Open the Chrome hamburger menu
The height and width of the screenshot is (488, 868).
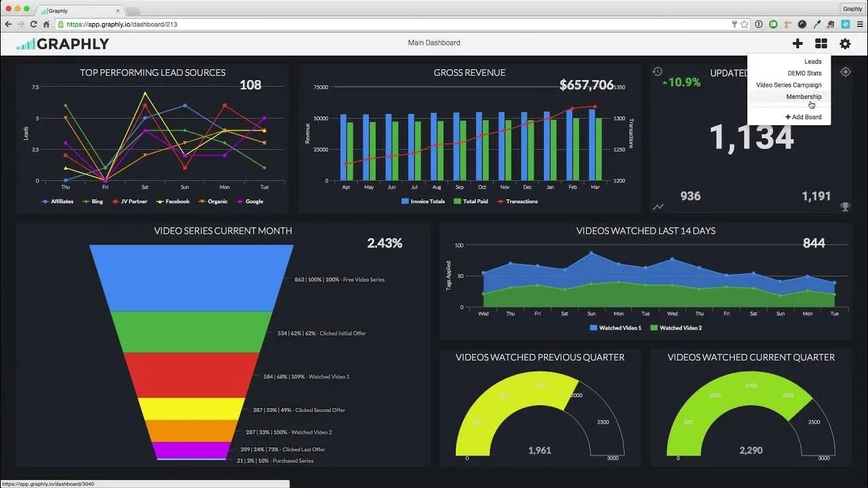pos(860,24)
